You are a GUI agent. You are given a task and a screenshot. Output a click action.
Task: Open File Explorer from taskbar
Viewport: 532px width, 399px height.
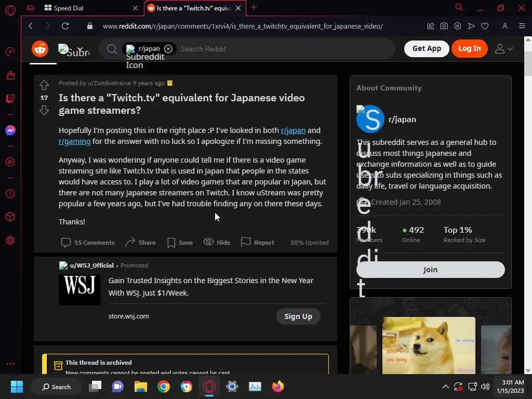140,387
